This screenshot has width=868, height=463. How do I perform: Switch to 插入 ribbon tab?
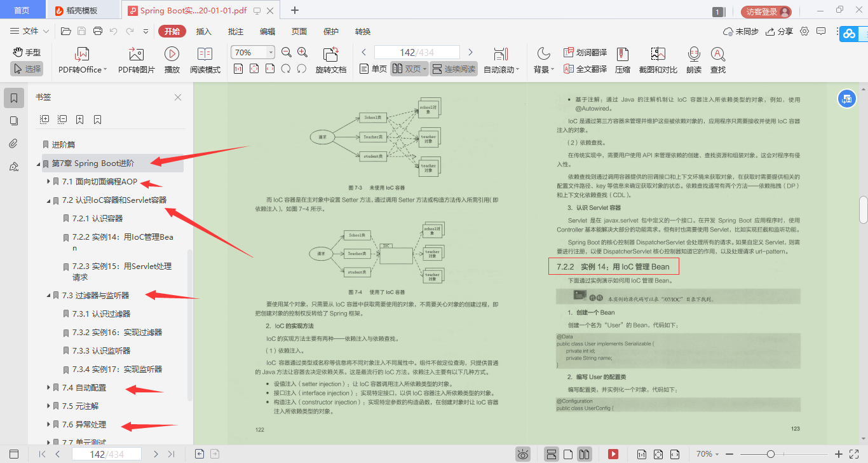204,31
